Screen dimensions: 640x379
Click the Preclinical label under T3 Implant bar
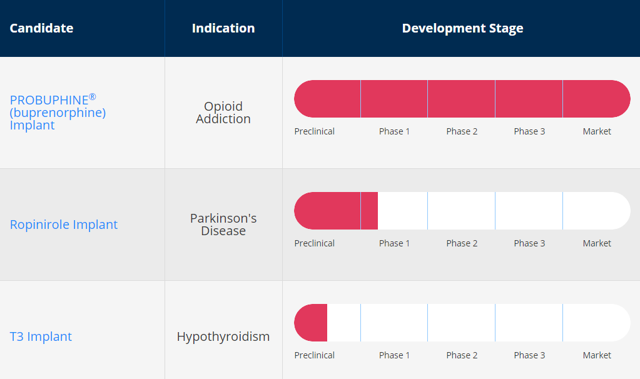click(x=314, y=355)
